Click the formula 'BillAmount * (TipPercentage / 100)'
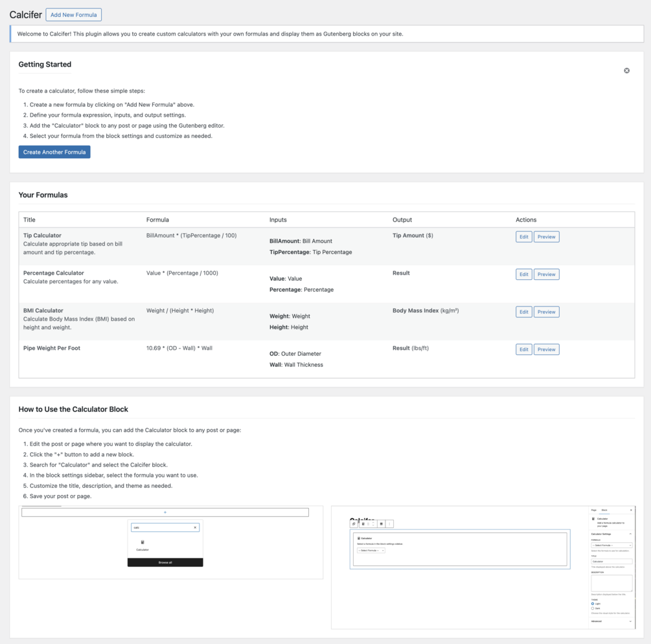651x644 pixels. pyautogui.click(x=191, y=235)
